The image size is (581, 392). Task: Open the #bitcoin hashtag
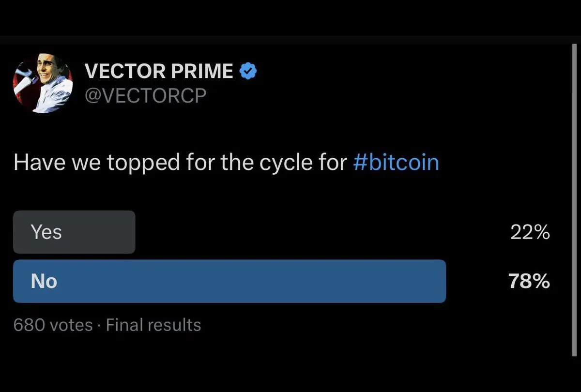(x=396, y=163)
